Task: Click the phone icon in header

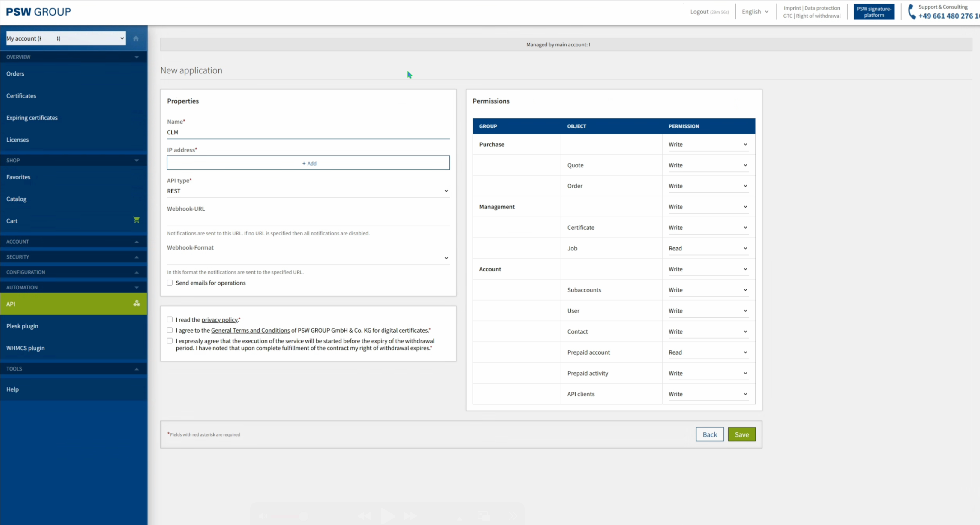Action: [x=912, y=12]
